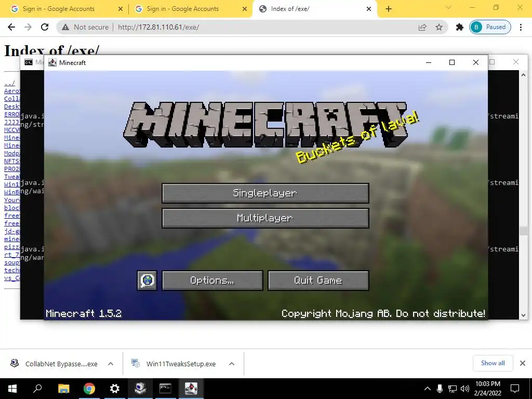
Task: Click network icon in system tray
Action: (x=453, y=389)
